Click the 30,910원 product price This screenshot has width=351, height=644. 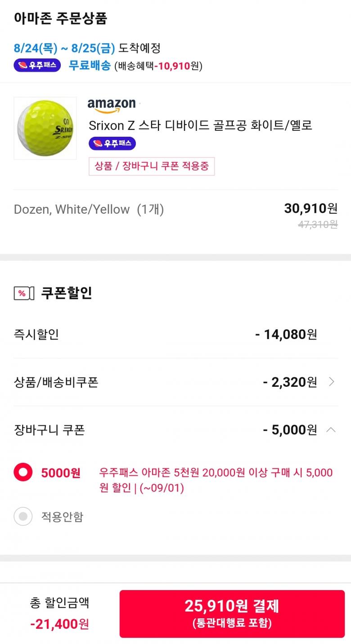point(310,208)
